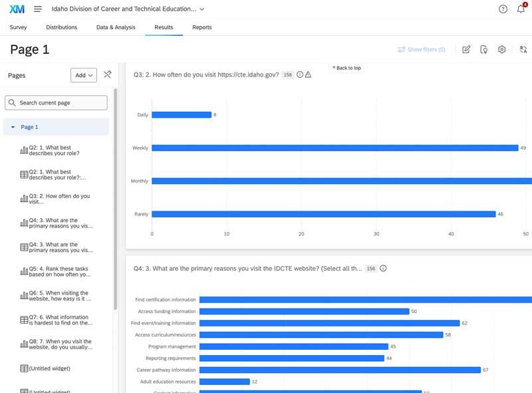
Task: Click the Q4 response count badge 156
Action: tap(371, 269)
